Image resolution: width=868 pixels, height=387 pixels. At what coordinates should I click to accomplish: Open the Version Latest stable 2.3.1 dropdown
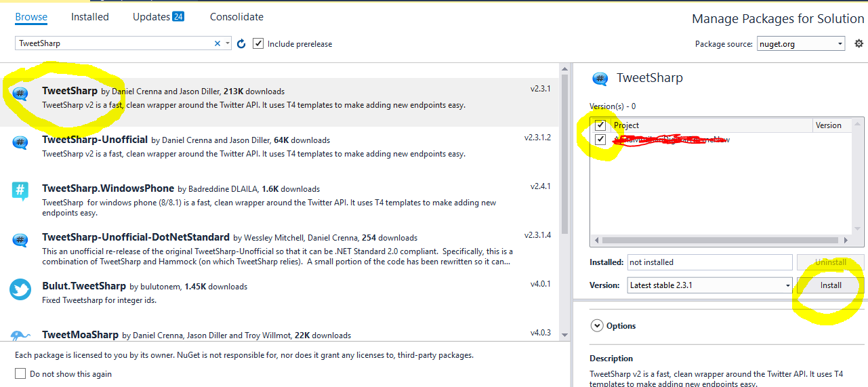click(709, 285)
